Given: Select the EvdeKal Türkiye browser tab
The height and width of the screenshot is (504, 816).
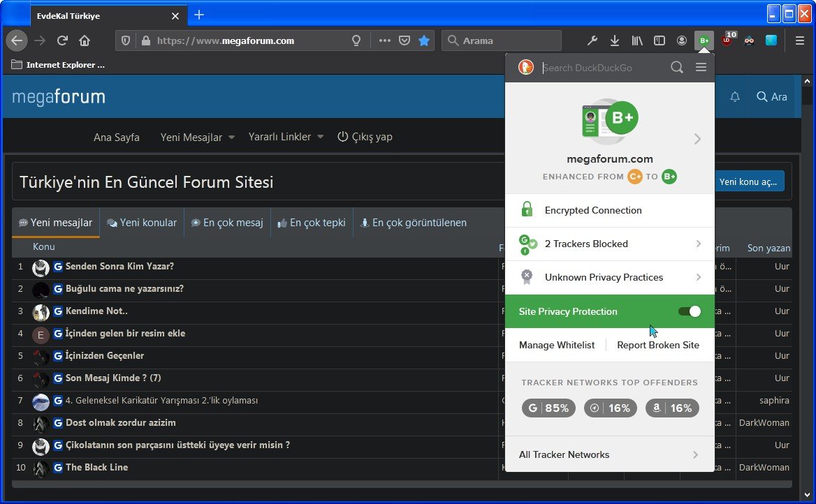Looking at the screenshot, I should pos(107,15).
